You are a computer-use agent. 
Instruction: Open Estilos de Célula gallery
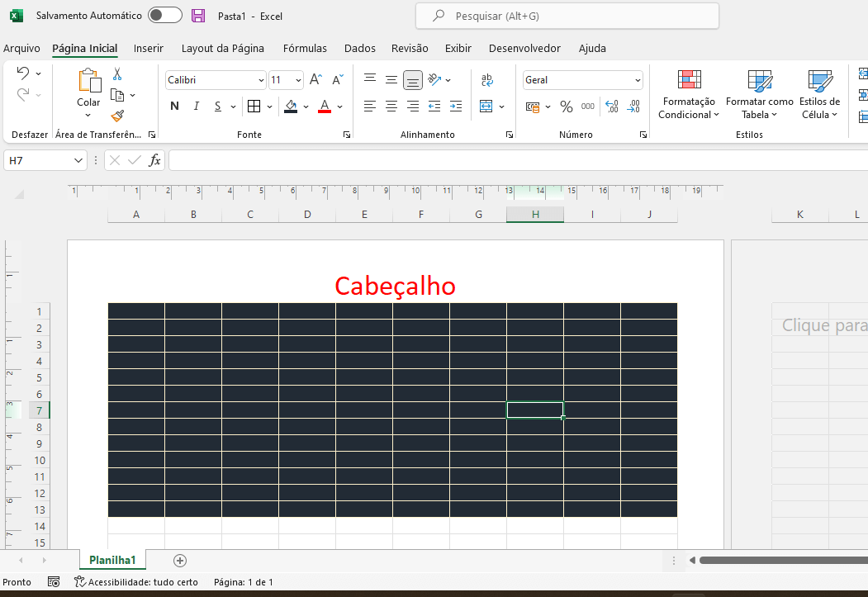(x=820, y=94)
